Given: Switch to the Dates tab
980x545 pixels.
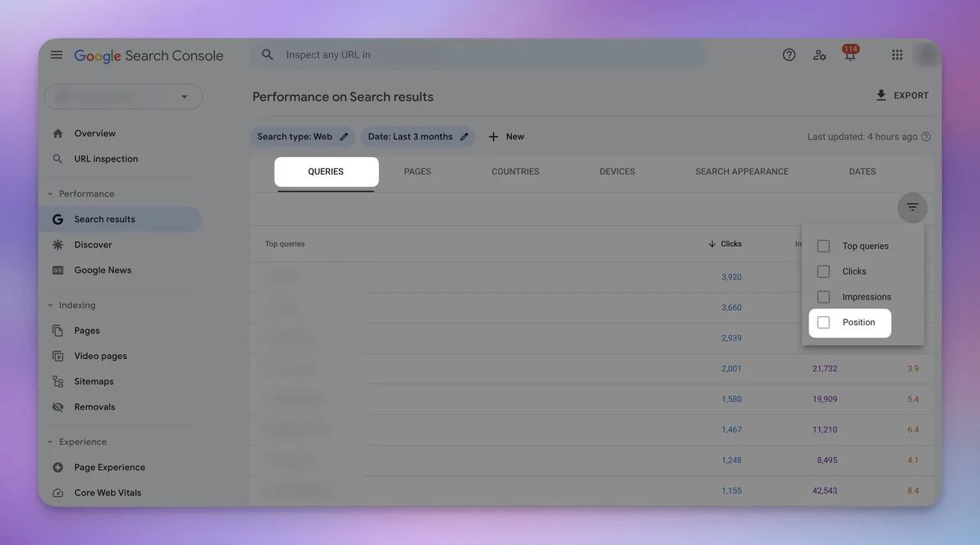Looking at the screenshot, I should pyautogui.click(x=862, y=171).
